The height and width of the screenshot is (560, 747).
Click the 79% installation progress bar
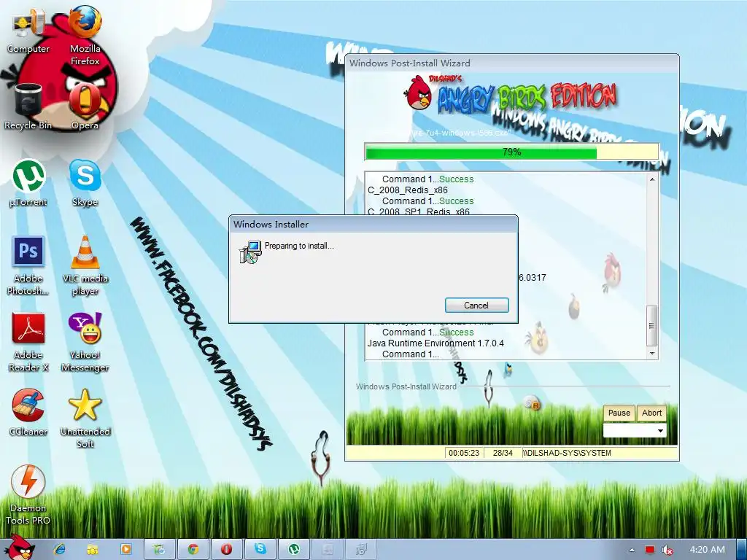pos(511,152)
